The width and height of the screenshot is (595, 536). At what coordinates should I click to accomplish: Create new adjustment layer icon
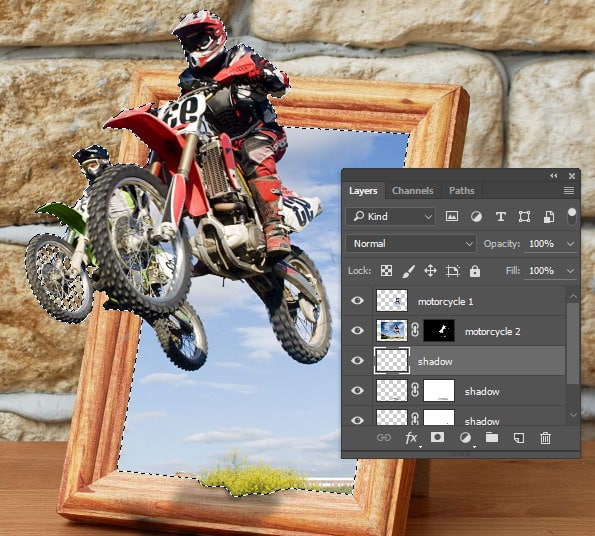(465, 438)
